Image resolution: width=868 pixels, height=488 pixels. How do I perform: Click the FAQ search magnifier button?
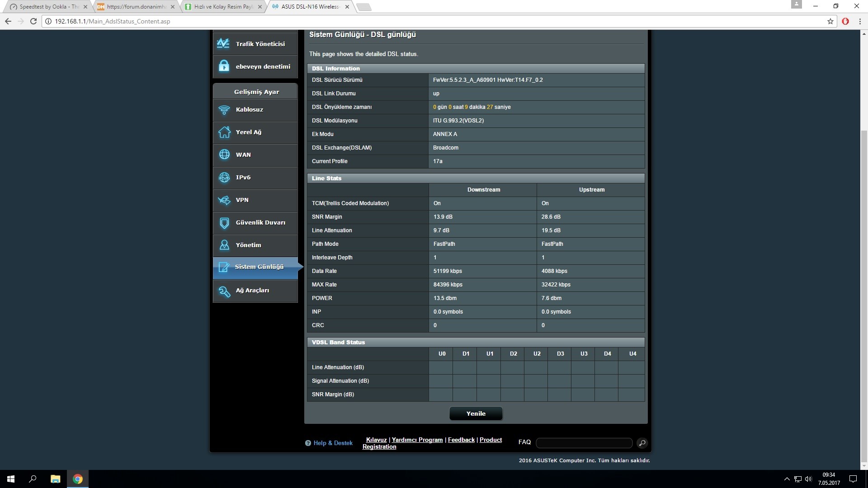[x=643, y=442]
